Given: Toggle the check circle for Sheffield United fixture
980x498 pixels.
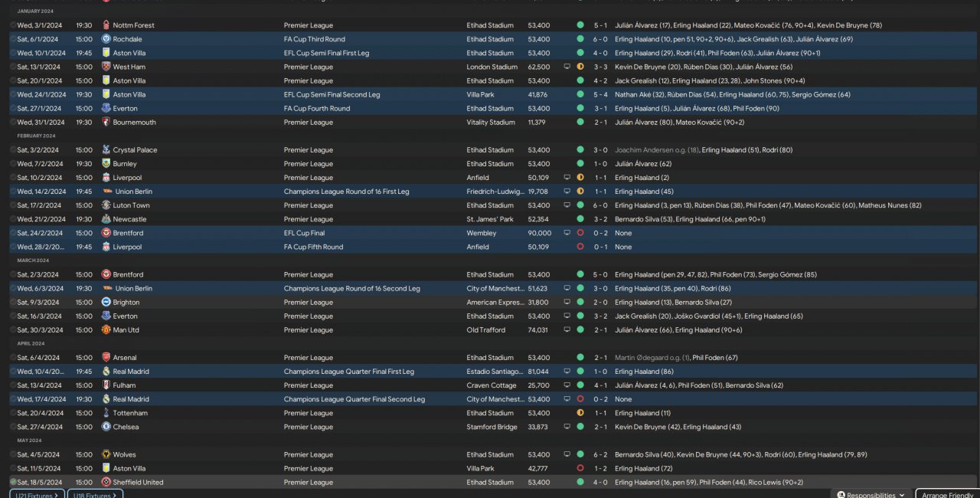Looking at the screenshot, I should point(13,482).
